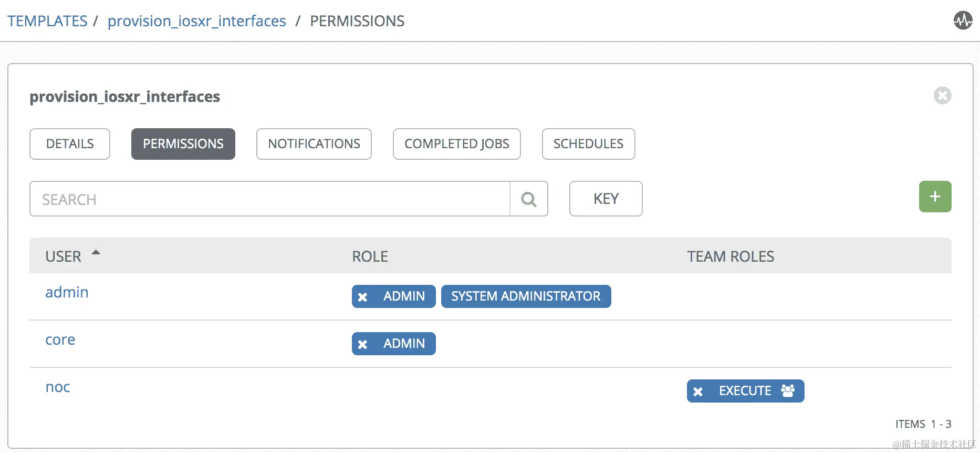The image size is (980, 453).
Task: Remove EXECUTE team role from noc
Action: coord(698,392)
